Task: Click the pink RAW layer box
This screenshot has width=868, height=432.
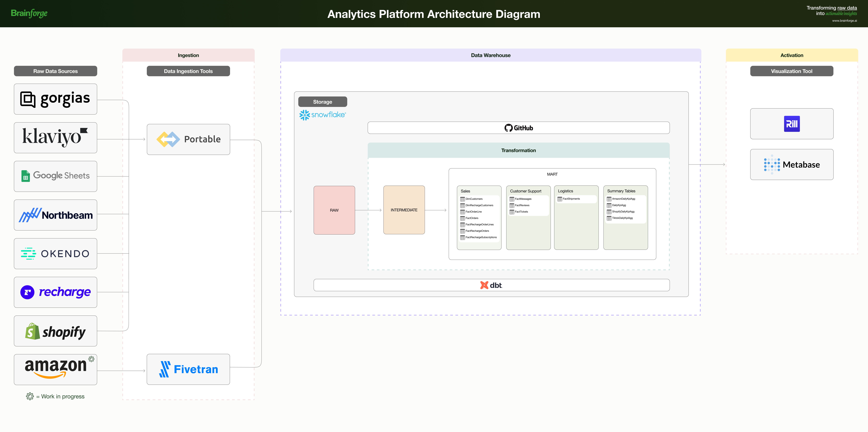Action: 334,210
